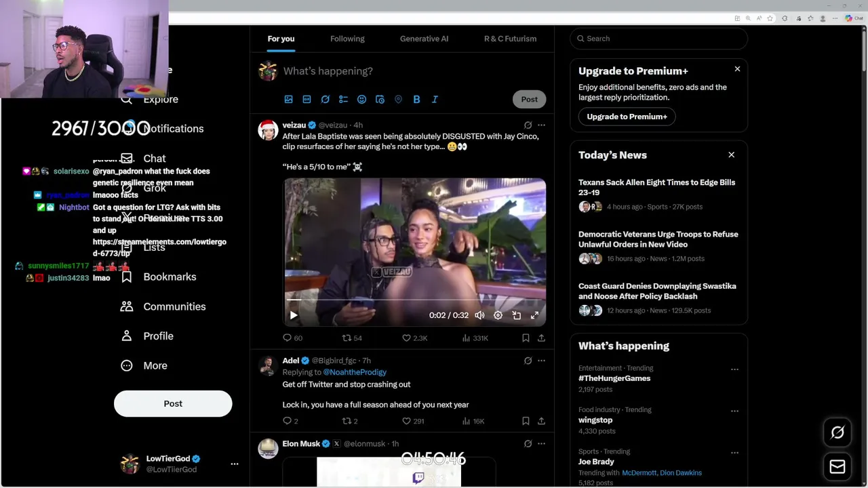
Task: Apply bold formatting in composer
Action: pyautogui.click(x=416, y=100)
